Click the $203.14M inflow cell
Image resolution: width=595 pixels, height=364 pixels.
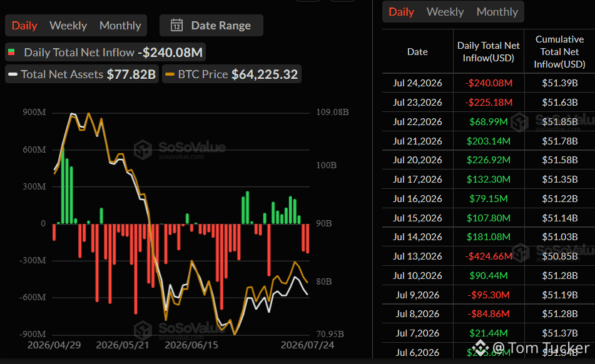(489, 141)
